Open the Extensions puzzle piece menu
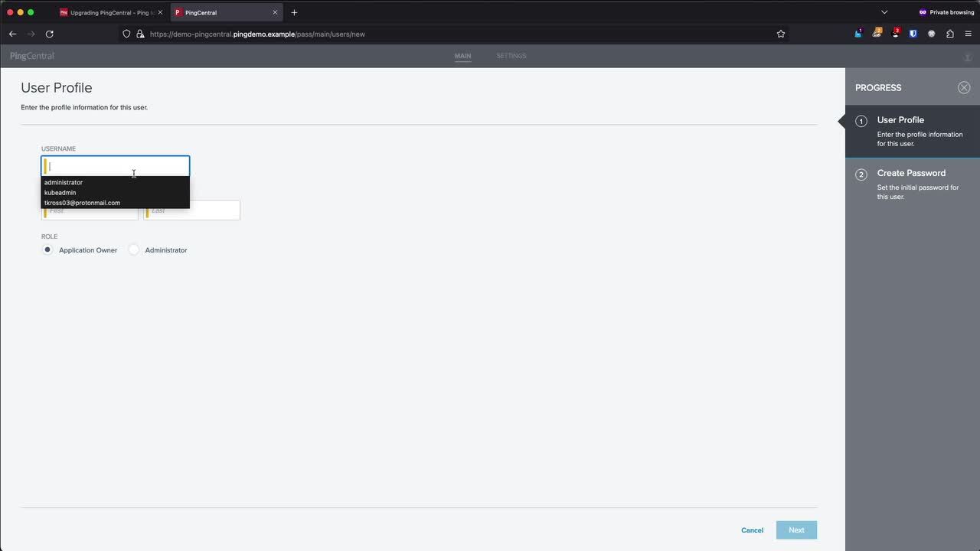Viewport: 980px width, 551px height. tap(950, 34)
